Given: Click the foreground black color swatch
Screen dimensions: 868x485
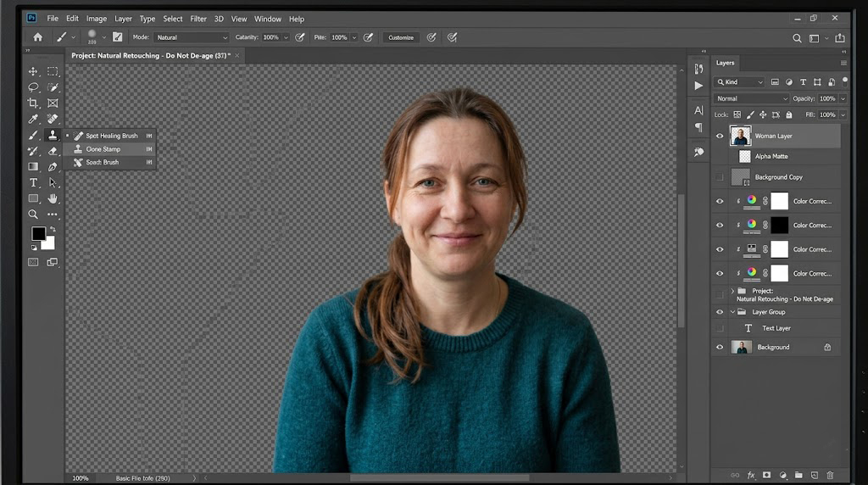Looking at the screenshot, I should (38, 233).
